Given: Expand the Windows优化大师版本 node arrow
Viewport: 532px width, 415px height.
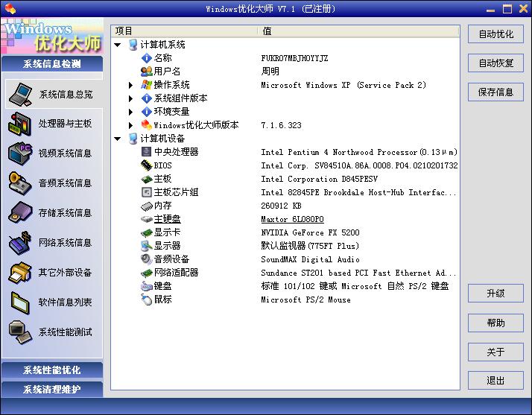Looking at the screenshot, I should [130, 125].
